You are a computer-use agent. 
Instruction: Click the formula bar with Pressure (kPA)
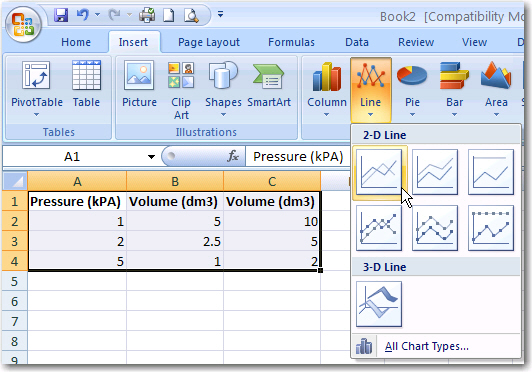298,156
